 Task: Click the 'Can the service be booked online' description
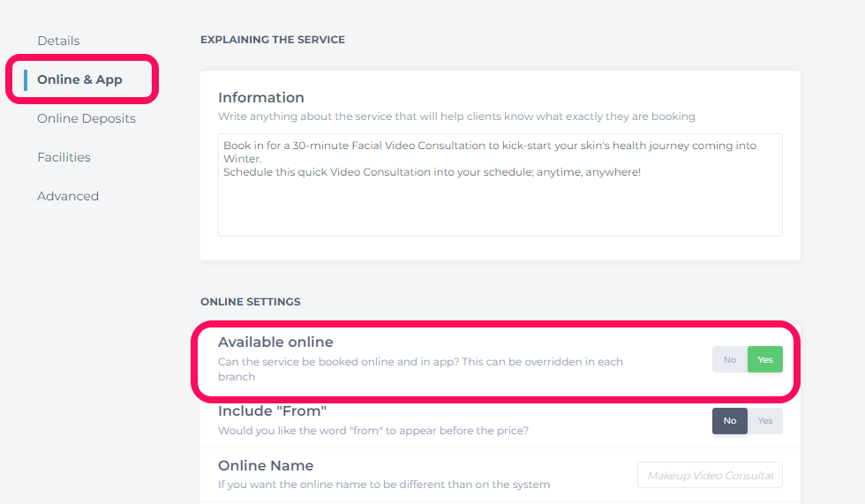pyautogui.click(x=420, y=369)
